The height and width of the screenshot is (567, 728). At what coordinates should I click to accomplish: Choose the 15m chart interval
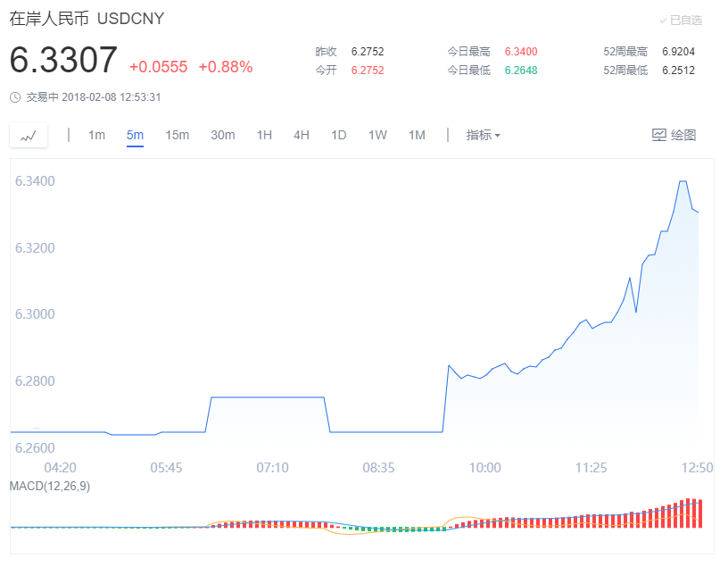177,135
